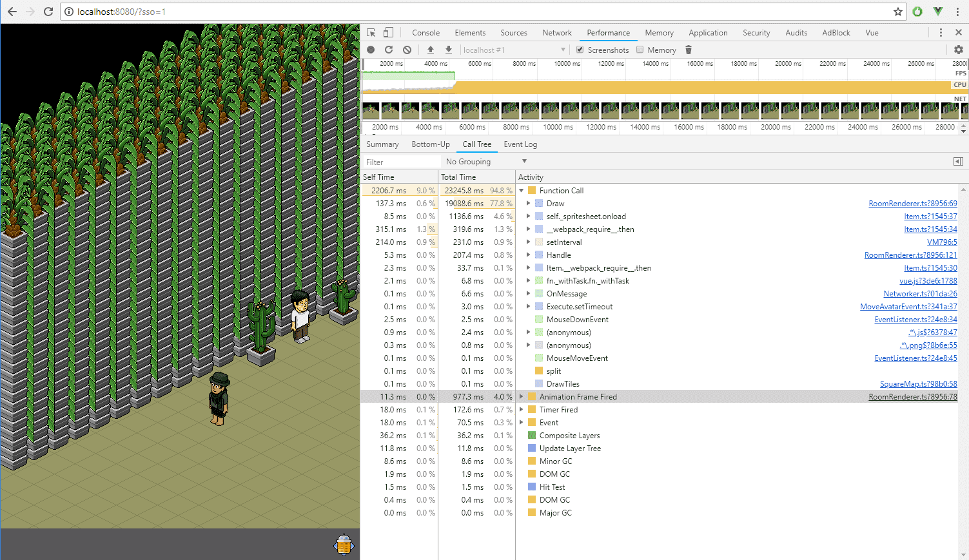The image size is (969, 560).
Task: Save the profile with download arrow
Action: point(449,50)
